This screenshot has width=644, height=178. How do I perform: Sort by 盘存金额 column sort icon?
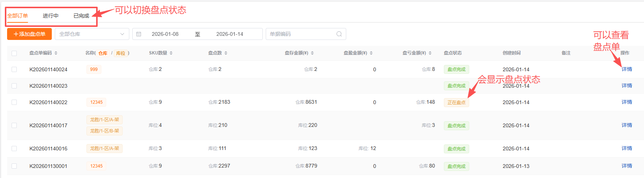(x=312, y=53)
